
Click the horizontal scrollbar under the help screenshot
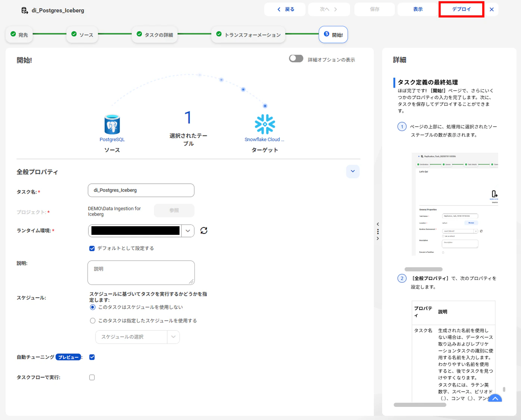click(424, 269)
